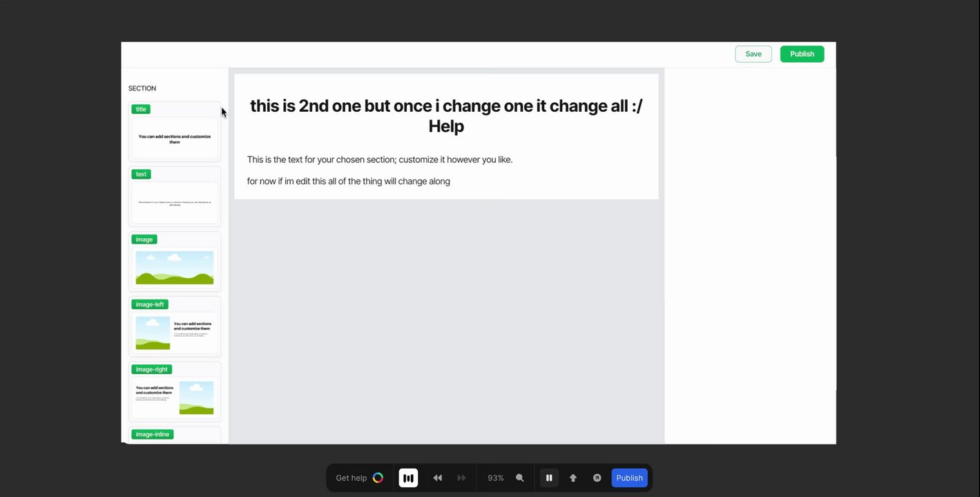Viewport: 980px width, 497px height.
Task: Click the white bars logo button in bottom toolbar
Action: click(408, 478)
